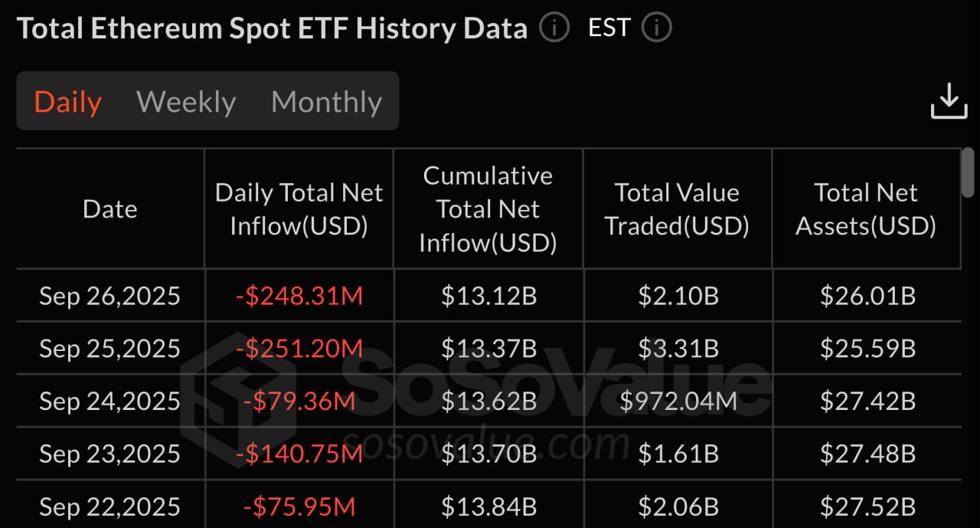Click Daily Total Net Inflow column header
Image resolution: width=980 pixels, height=528 pixels.
click(x=299, y=209)
